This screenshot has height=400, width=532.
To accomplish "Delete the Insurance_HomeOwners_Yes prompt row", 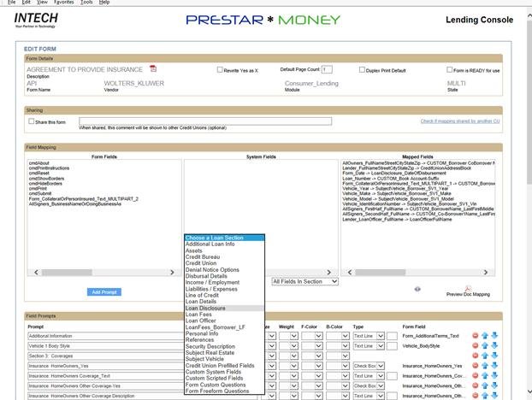I will (x=476, y=365).
